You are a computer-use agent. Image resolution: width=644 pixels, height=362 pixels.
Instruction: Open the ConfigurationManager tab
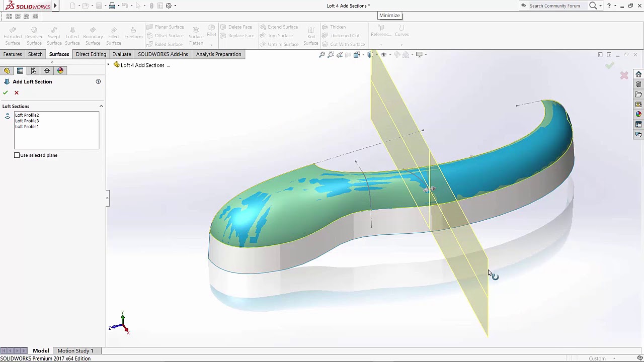(x=34, y=71)
